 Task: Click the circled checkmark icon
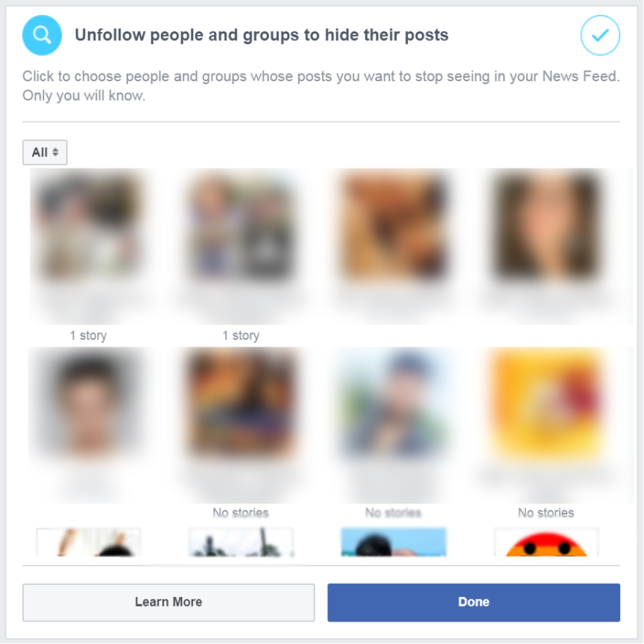point(600,35)
